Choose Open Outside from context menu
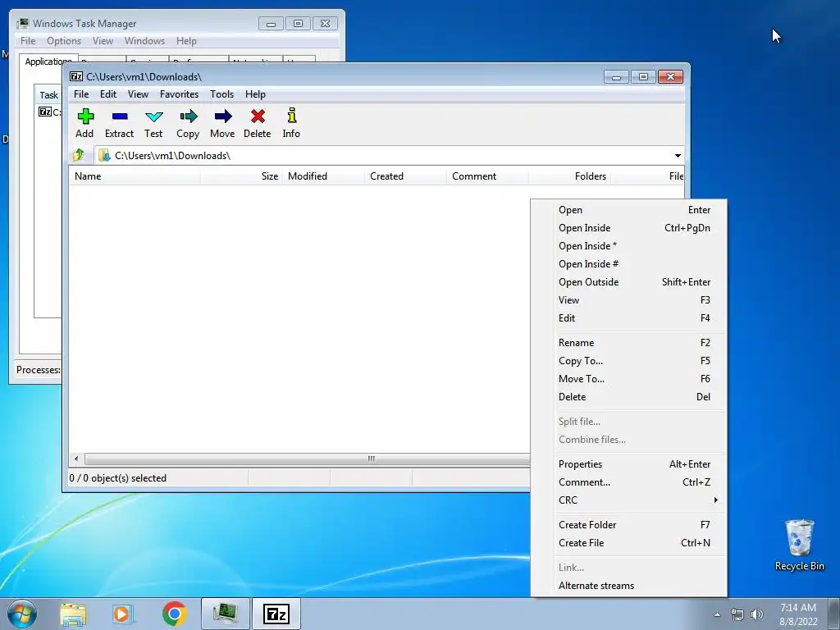Screen dimensions: 840x630 tap(629, 282)
